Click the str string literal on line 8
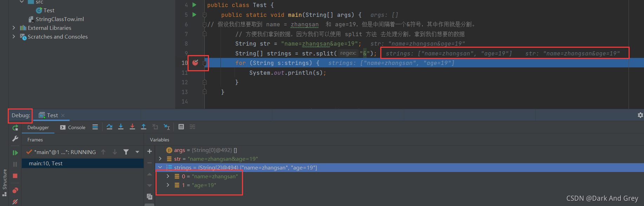 tap(320, 44)
